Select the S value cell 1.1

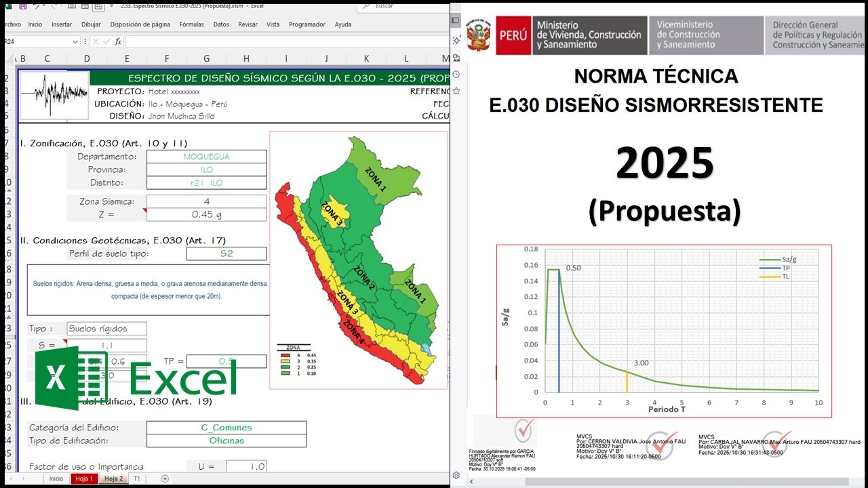(107, 346)
